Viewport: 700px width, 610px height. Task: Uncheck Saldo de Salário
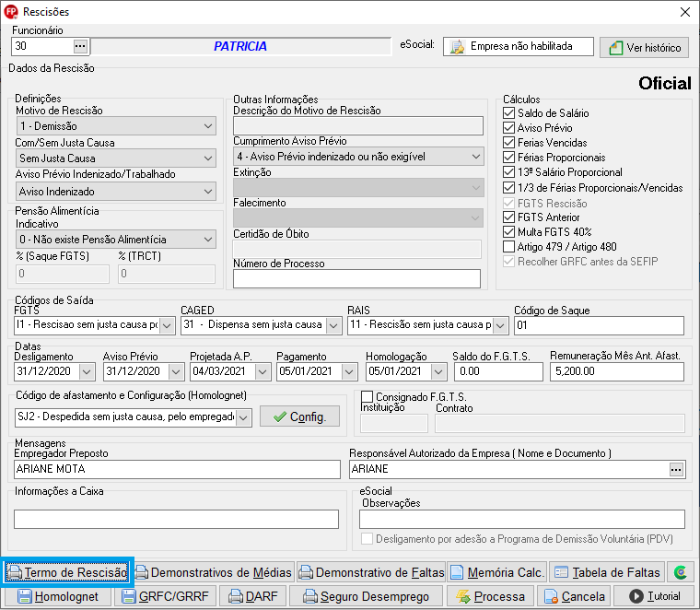pos(509,113)
